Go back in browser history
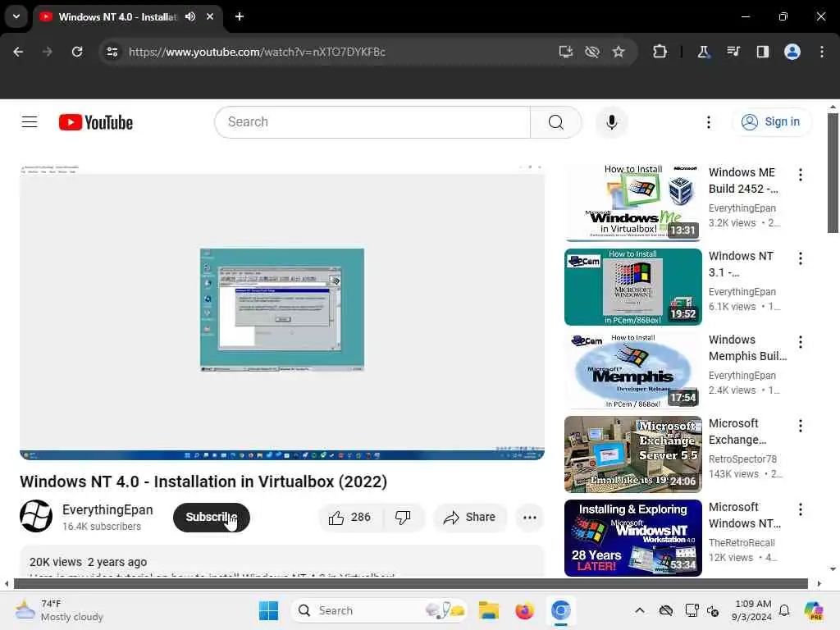 [18, 52]
